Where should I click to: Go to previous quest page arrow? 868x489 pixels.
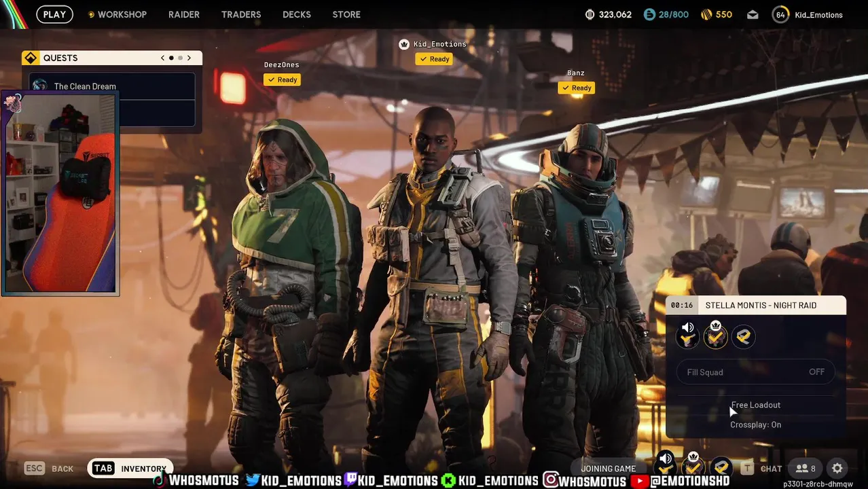click(162, 58)
